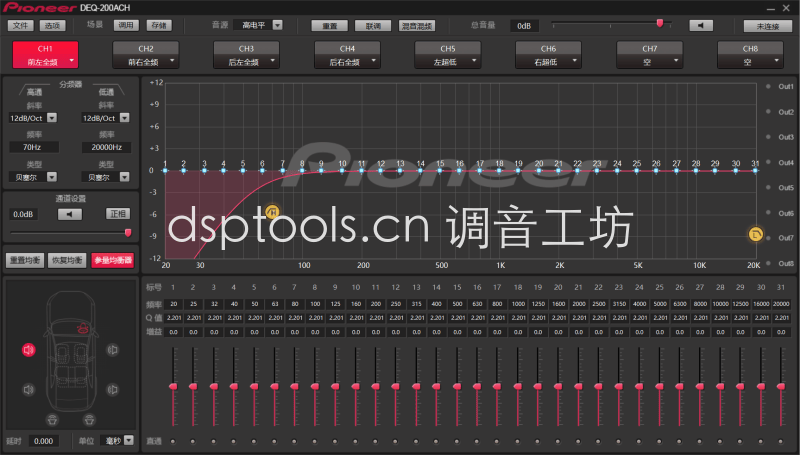Select the rear-left speaker in the car diagram
This screenshot has height=455, width=800.
tap(29, 390)
